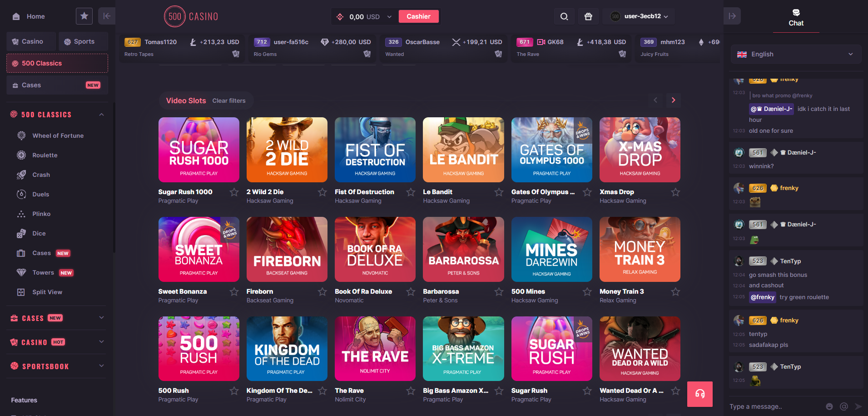Collapse the left sidebar with arrow icon
The width and height of the screenshot is (868, 416).
pos(107,16)
